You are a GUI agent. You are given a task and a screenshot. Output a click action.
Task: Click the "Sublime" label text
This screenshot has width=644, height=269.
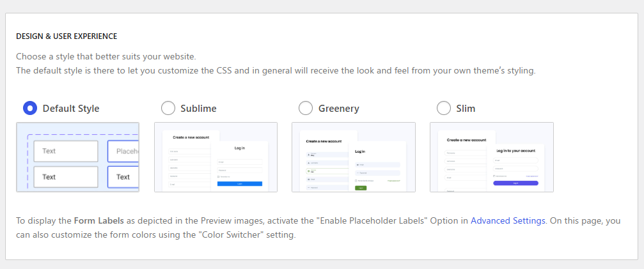tap(198, 109)
